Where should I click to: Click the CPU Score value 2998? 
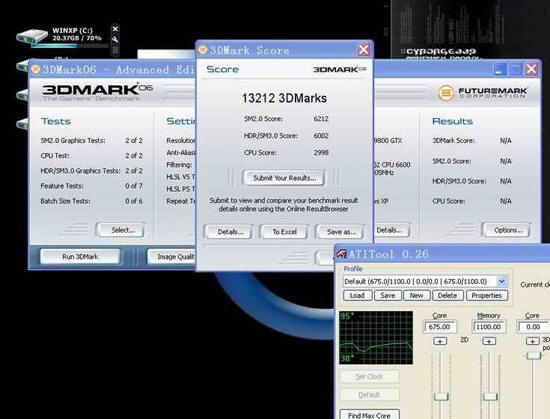pyautogui.click(x=321, y=153)
